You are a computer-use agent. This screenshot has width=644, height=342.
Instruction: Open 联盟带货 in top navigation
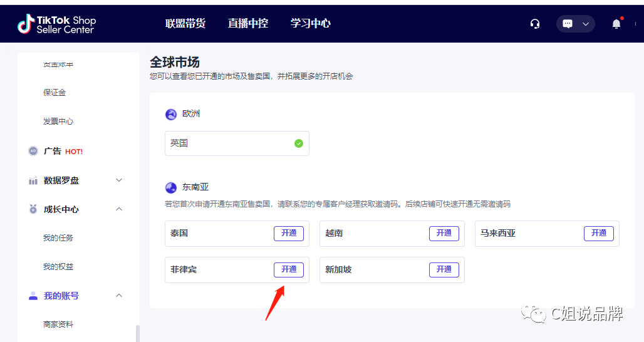(185, 23)
